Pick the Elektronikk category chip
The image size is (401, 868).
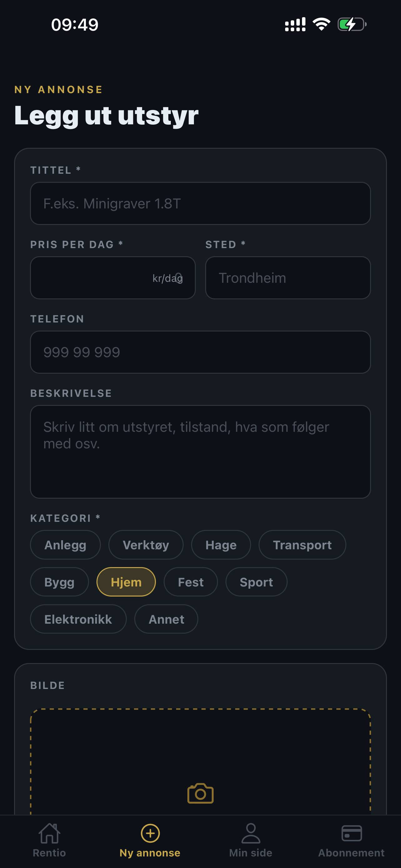[x=78, y=619]
